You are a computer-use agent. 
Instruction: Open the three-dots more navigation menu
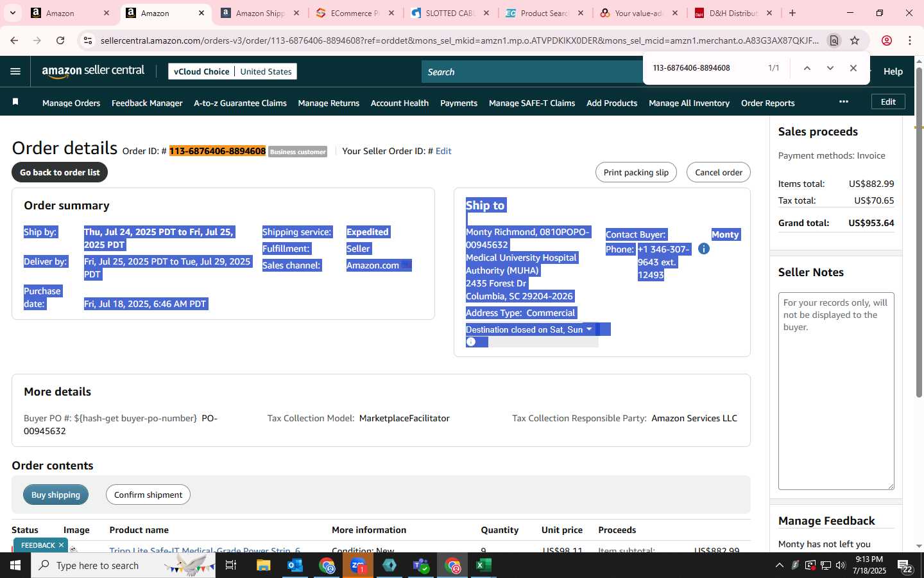pyautogui.click(x=844, y=101)
